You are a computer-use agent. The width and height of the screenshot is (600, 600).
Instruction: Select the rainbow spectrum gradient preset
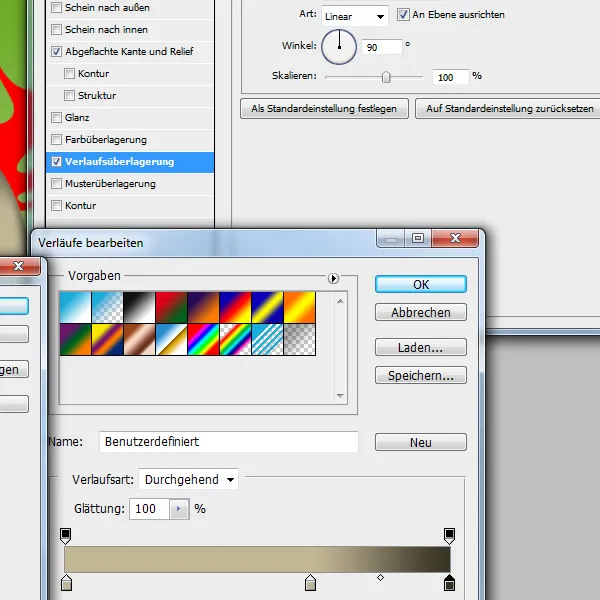pyautogui.click(x=204, y=340)
